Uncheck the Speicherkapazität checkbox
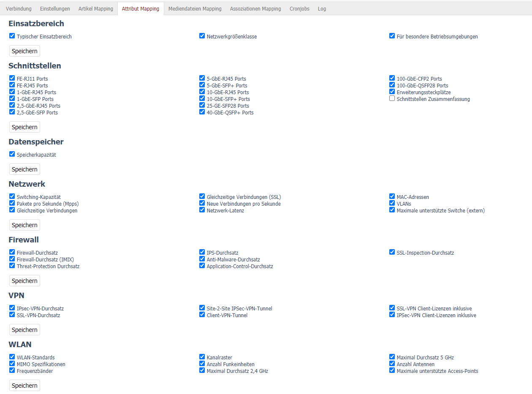Screen dimensions: 532x394 tap(12, 154)
